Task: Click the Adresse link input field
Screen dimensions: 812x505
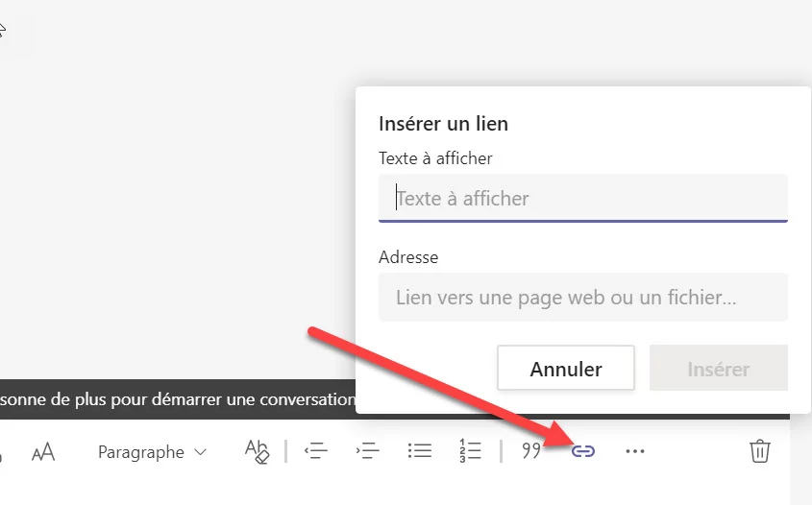Action: 583,298
